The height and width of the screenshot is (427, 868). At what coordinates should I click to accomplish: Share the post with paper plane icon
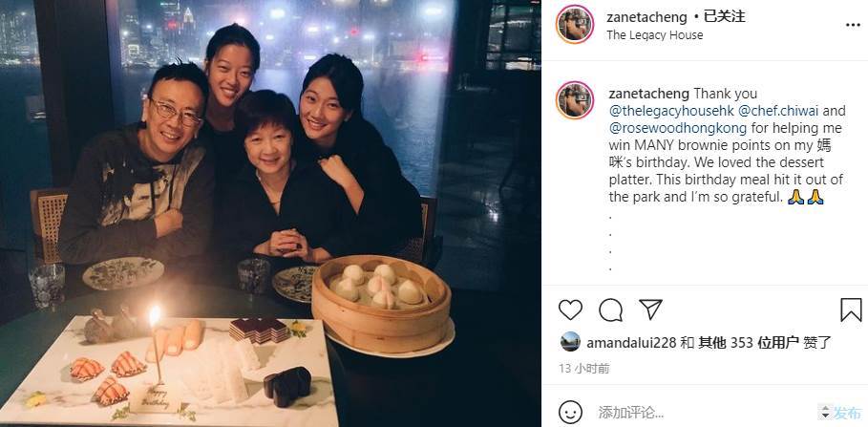tap(650, 310)
